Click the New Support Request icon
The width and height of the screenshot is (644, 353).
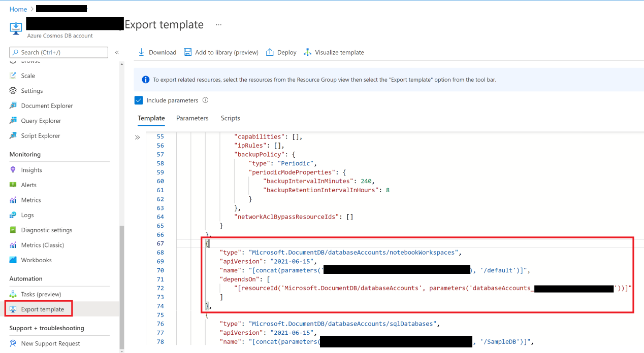pos(13,343)
